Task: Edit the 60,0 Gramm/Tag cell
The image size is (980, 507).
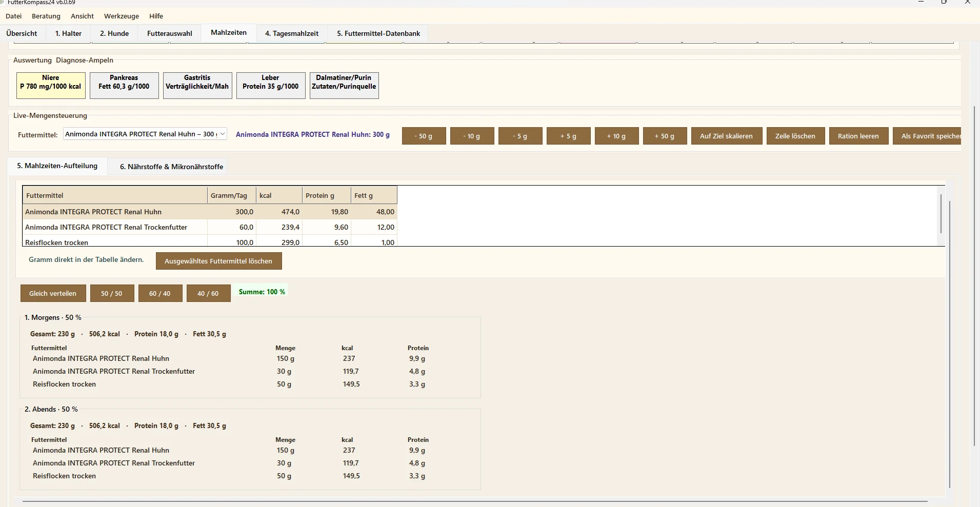Action: tap(232, 227)
